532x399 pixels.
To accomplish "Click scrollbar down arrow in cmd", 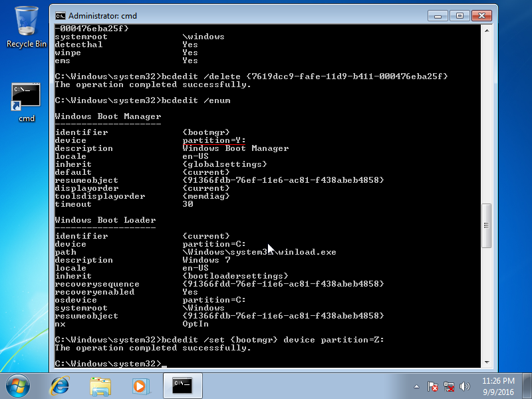I will tap(487, 362).
